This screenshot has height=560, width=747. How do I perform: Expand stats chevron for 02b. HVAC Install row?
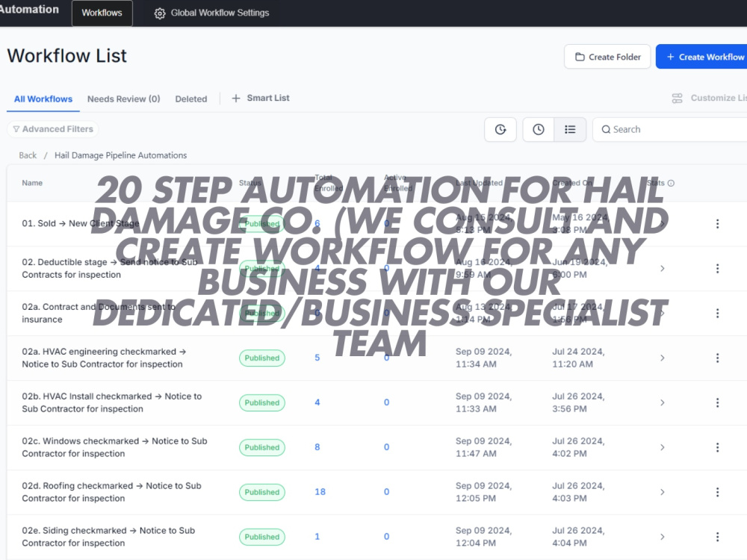(x=662, y=403)
